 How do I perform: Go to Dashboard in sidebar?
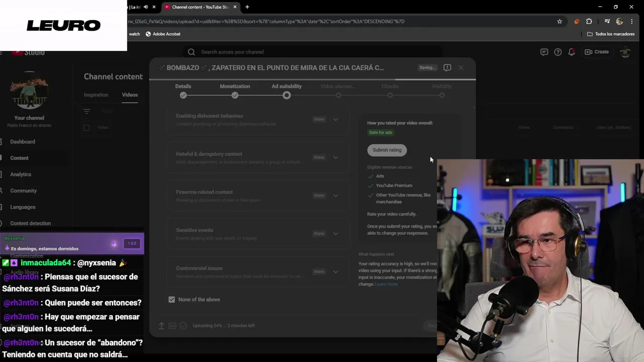pos(23,142)
